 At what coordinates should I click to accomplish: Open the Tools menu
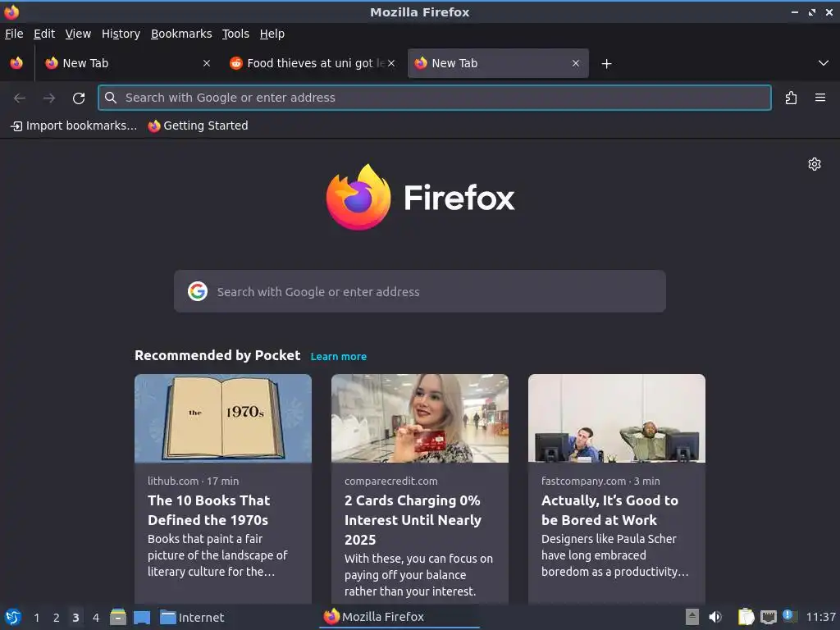click(x=235, y=34)
